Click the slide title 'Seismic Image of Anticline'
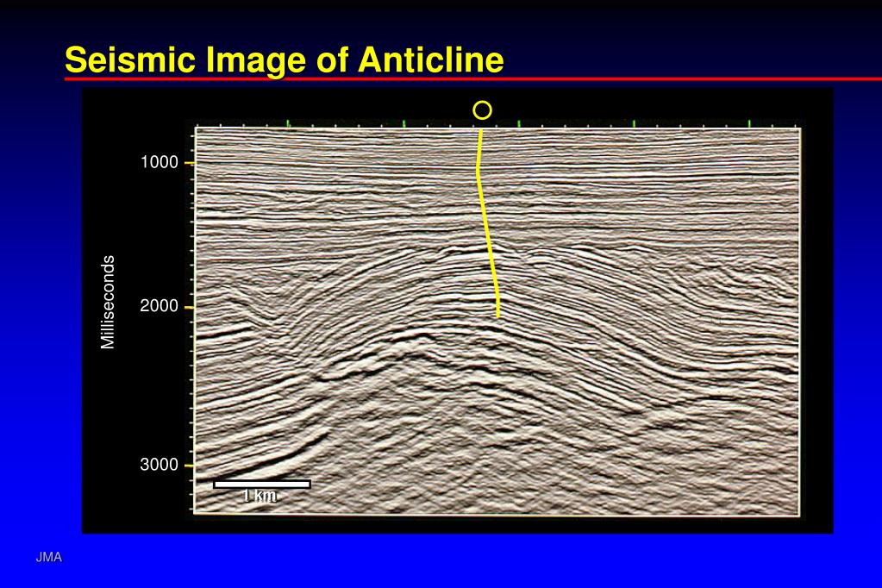 point(284,60)
